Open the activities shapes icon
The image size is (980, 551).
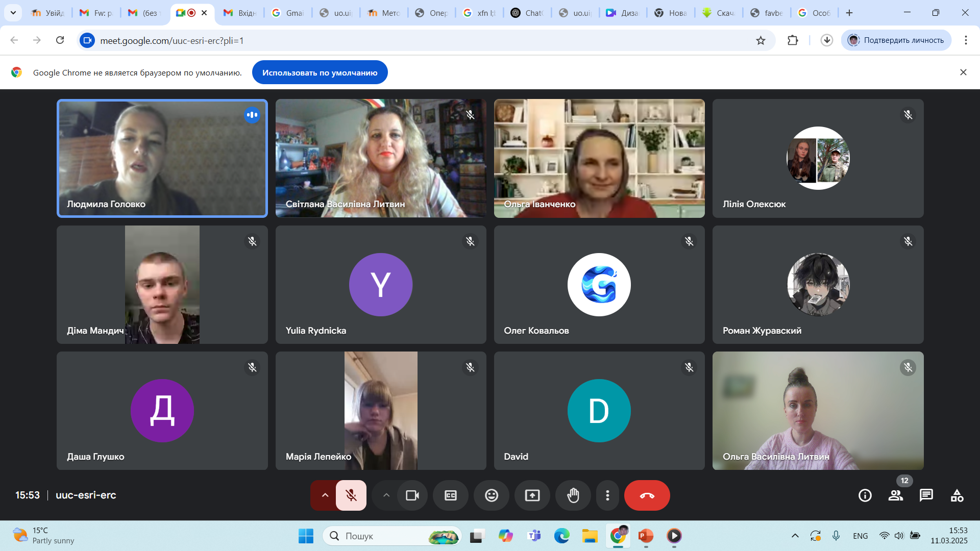pyautogui.click(x=957, y=495)
